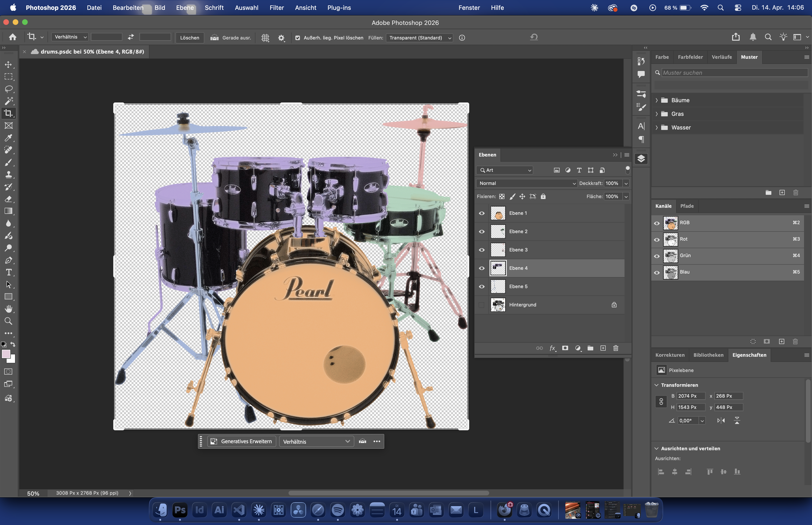Screen dimensions: 812x525
Task: Select the Move tool
Action: pos(8,64)
